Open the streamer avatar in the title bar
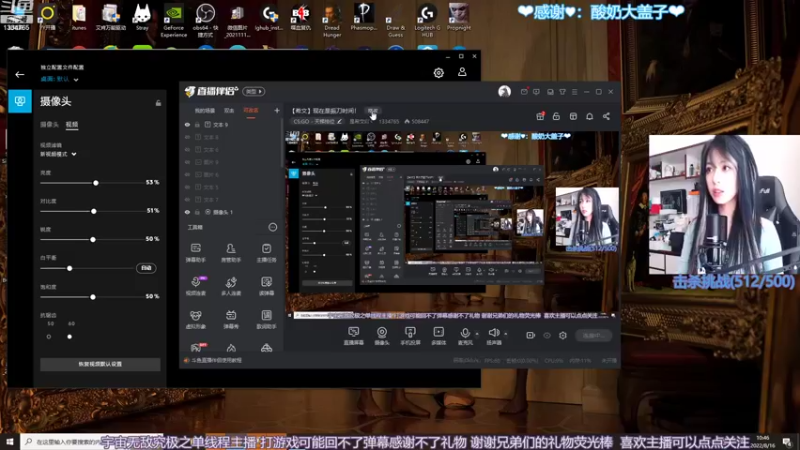The width and height of the screenshot is (800, 450). tap(504, 91)
